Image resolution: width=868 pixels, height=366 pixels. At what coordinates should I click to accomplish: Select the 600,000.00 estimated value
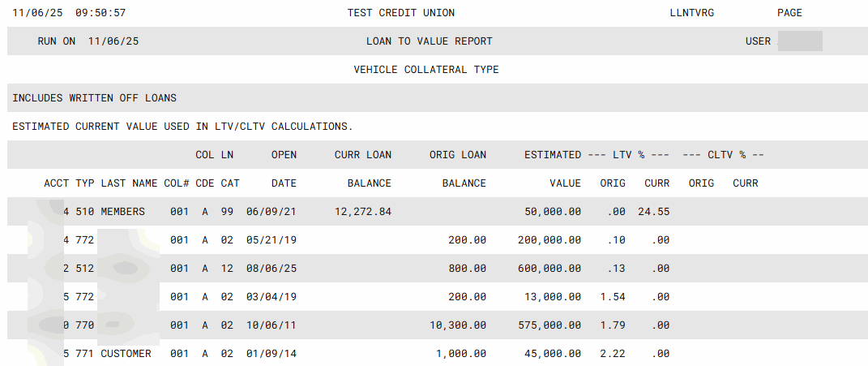click(549, 269)
